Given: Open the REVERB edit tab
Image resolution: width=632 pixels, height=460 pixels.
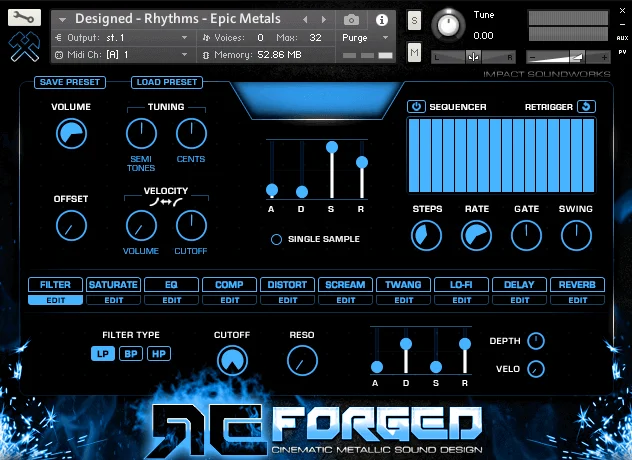Looking at the screenshot, I should 578,300.
